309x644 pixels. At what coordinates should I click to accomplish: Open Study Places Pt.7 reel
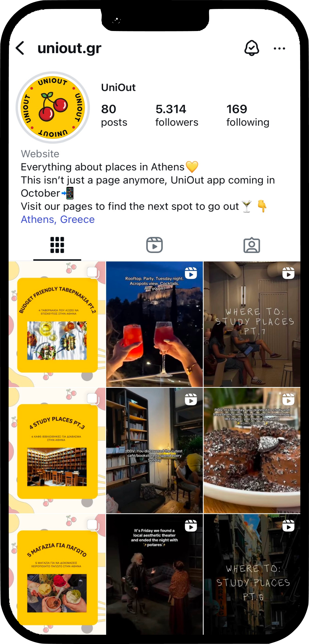[252, 324]
